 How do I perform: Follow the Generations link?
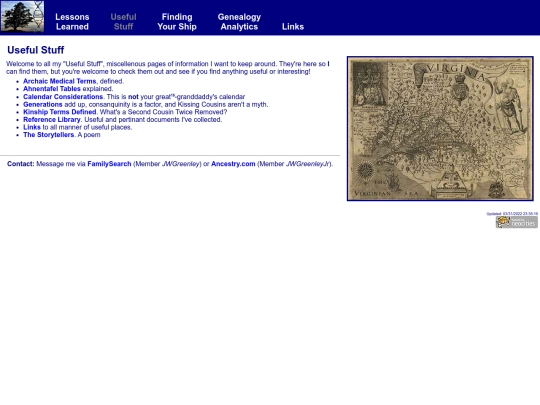[x=43, y=104]
